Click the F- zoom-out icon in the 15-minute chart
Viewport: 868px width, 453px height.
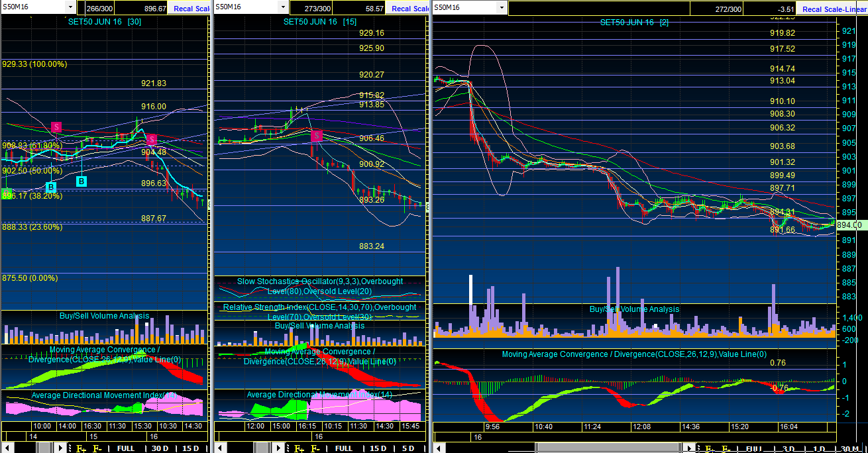tap(315, 448)
